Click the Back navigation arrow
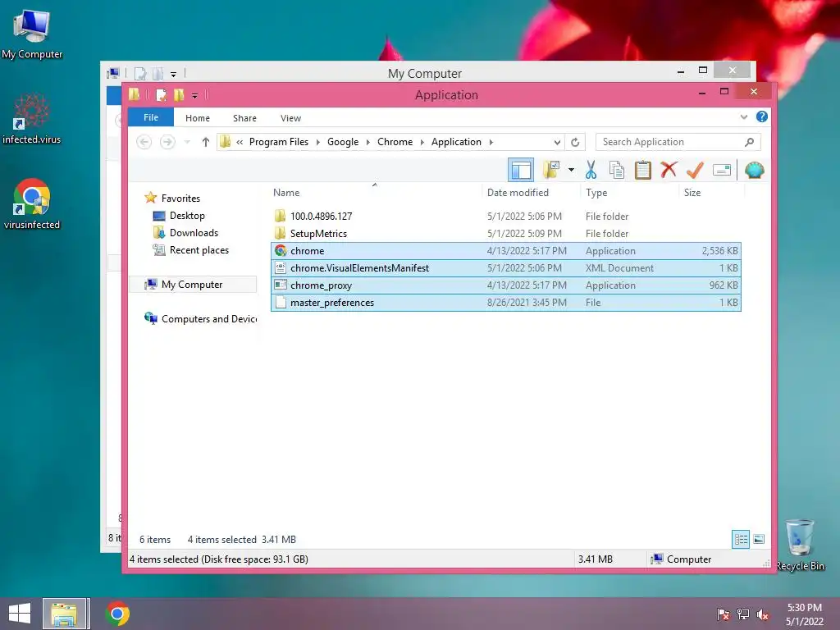840x630 pixels. [144, 142]
